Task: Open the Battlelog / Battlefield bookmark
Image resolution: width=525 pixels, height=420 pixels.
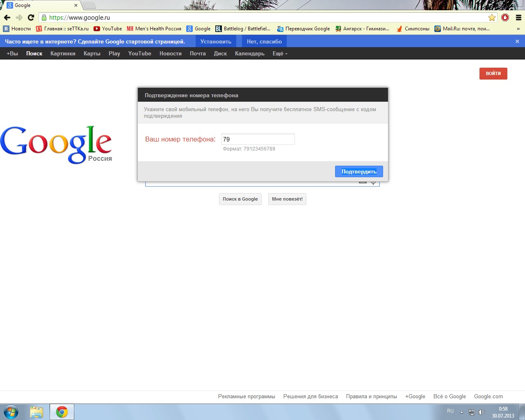Action: pyautogui.click(x=243, y=29)
